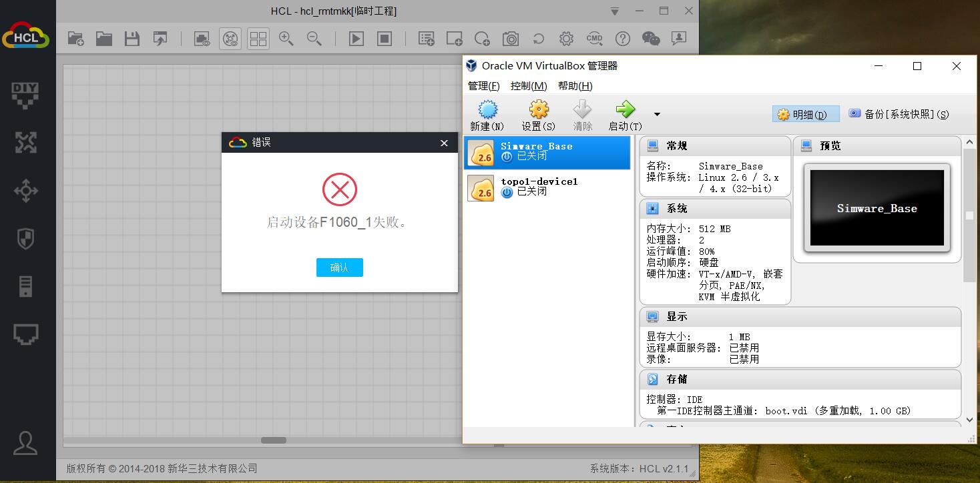Open the DIY device category in HCL sidebar
980x483 pixels.
tap(26, 95)
